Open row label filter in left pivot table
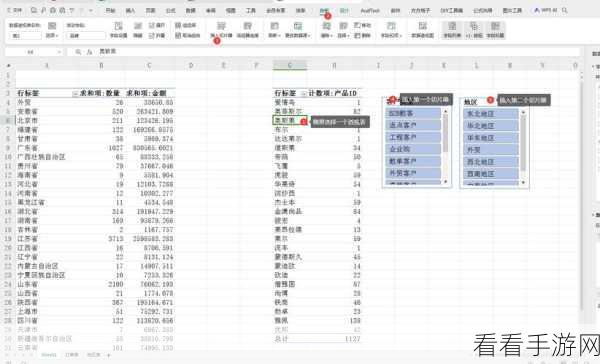600x364 pixels. (x=75, y=93)
